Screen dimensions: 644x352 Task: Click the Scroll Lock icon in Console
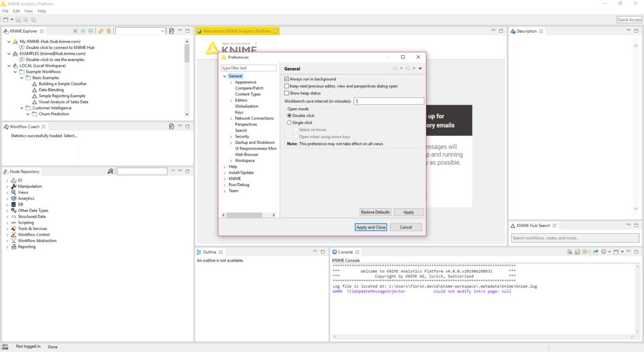[x=577, y=252]
